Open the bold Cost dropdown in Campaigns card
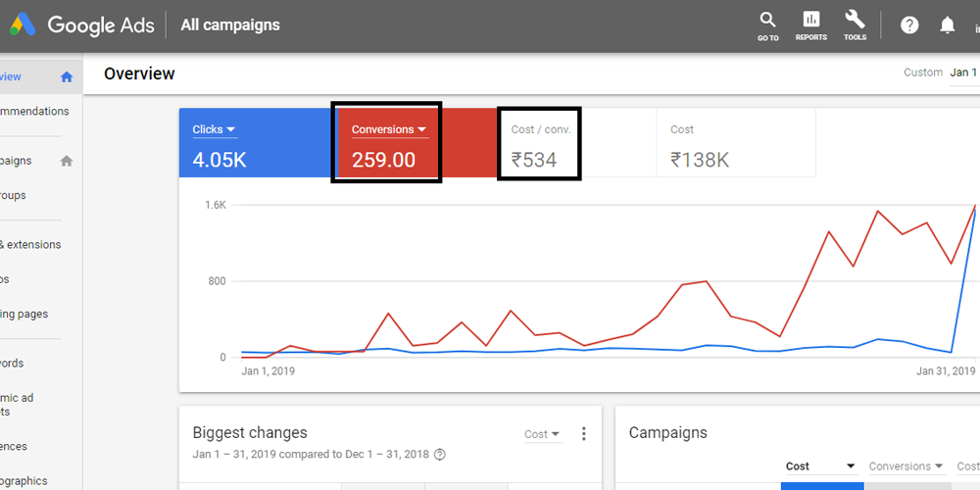Screen dimensions: 980x490 pos(821,466)
